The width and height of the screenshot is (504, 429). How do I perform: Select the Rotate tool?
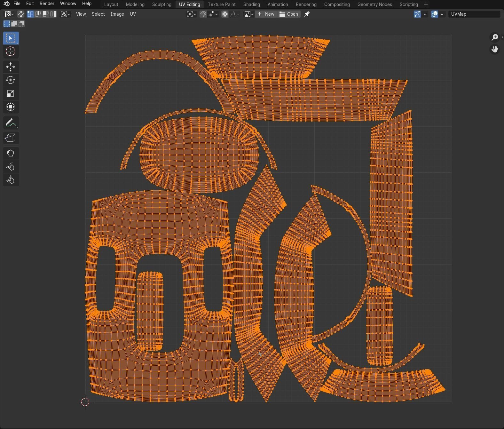[x=11, y=80]
